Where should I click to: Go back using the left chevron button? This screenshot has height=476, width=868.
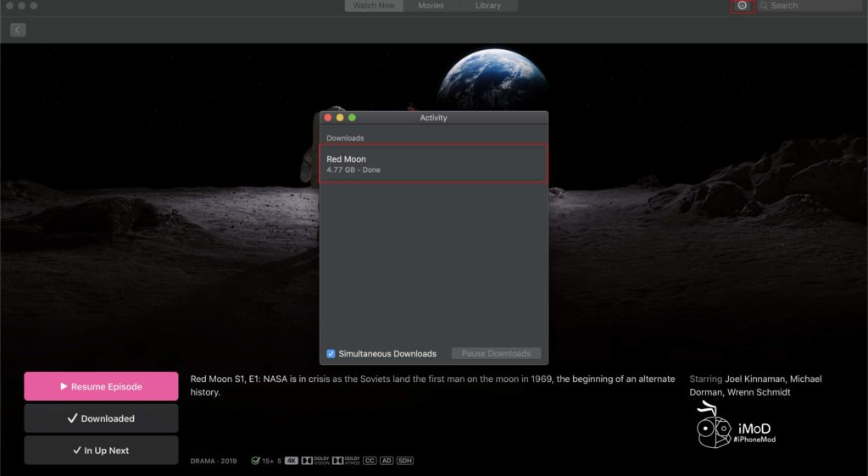click(18, 30)
